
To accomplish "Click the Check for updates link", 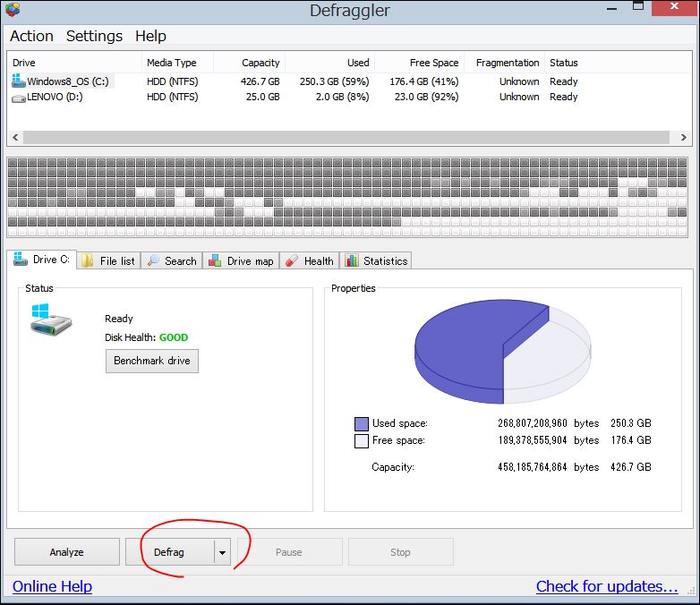I will click(x=607, y=586).
